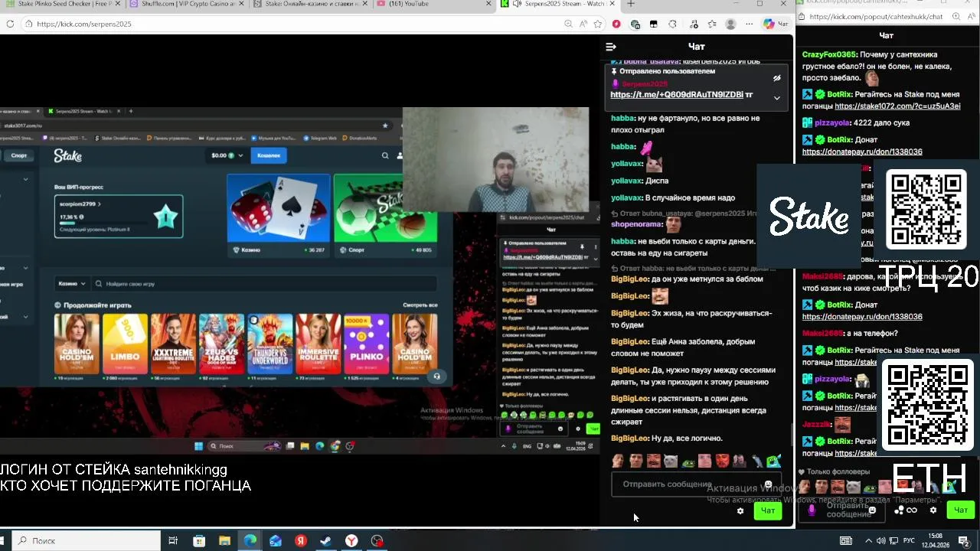Add this page to favorites star
980x551 pixels.
coord(599,24)
